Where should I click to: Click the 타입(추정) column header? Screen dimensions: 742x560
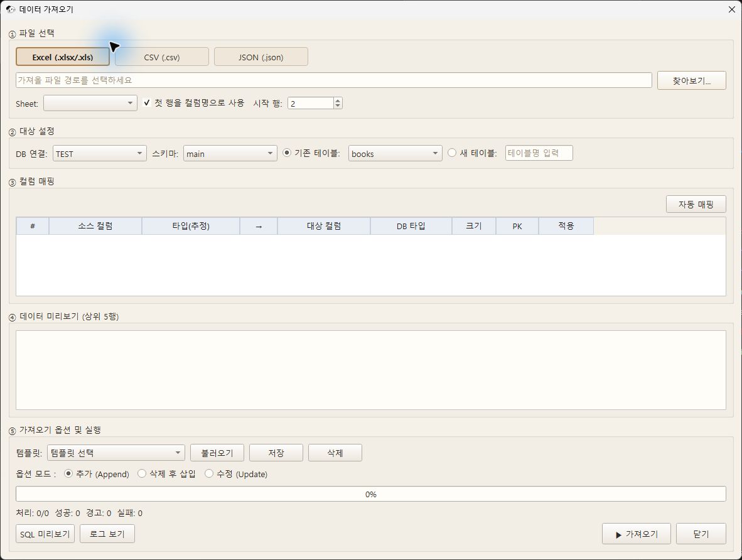click(191, 226)
